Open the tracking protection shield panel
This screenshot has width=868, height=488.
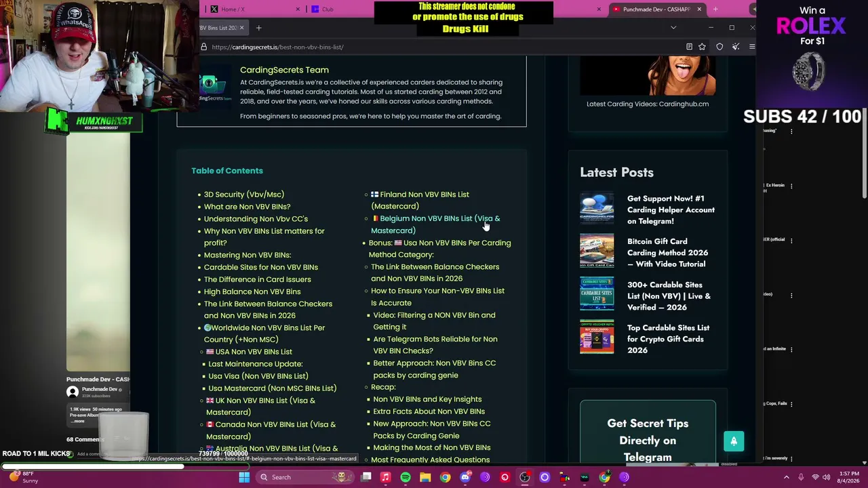pos(719,47)
